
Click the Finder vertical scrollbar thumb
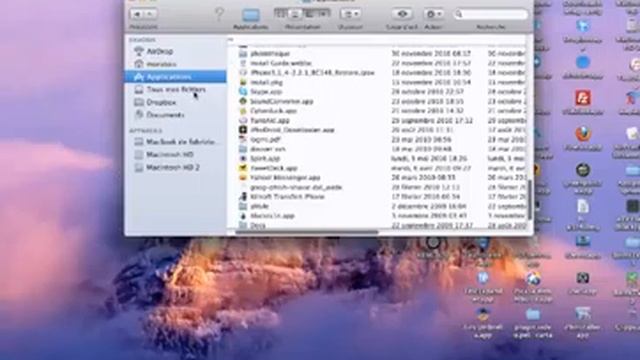coord(530,200)
